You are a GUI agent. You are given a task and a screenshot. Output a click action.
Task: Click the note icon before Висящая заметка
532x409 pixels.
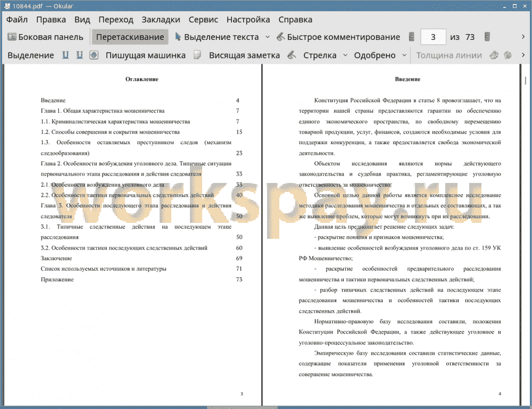197,55
